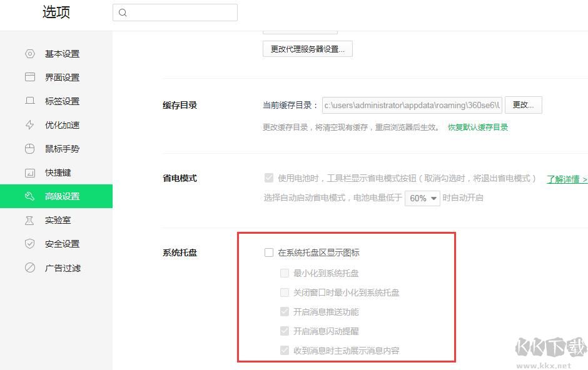Select the 实验室 flask icon
588x370 pixels.
click(30, 220)
